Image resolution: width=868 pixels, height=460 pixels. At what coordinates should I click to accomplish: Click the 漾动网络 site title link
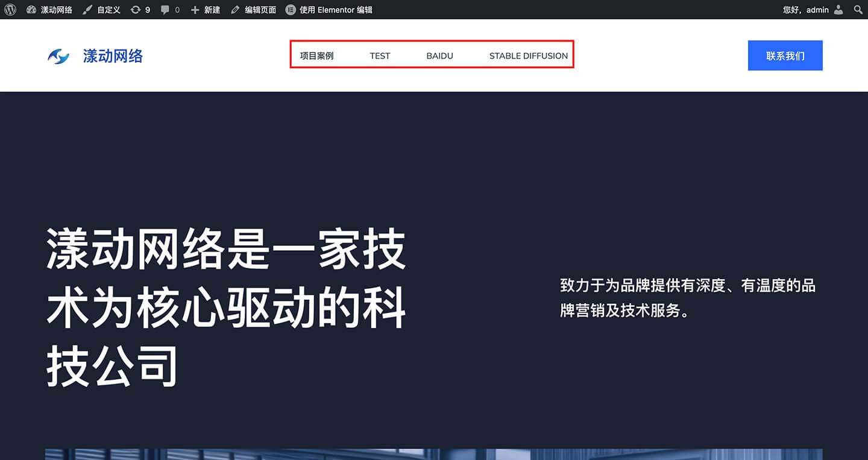pos(113,56)
